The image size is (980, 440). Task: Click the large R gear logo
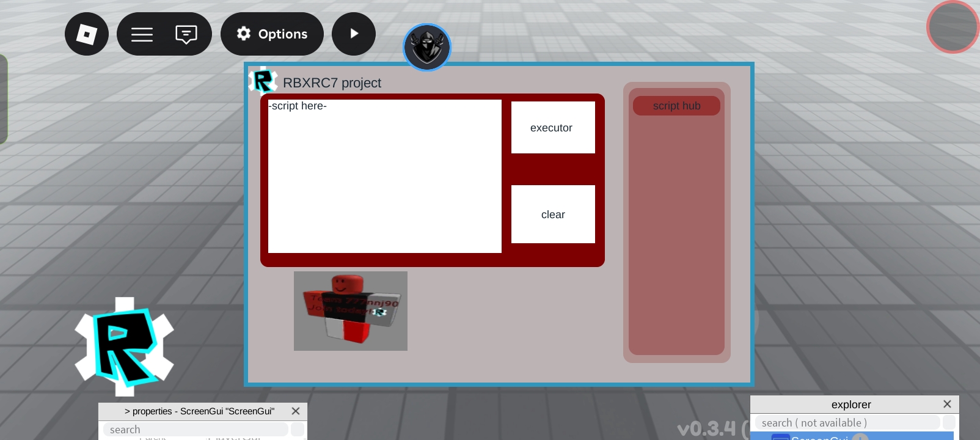pos(125,346)
